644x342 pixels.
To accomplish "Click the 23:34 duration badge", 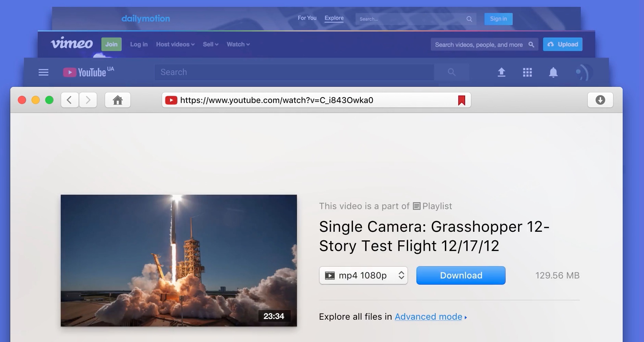I will click(274, 316).
